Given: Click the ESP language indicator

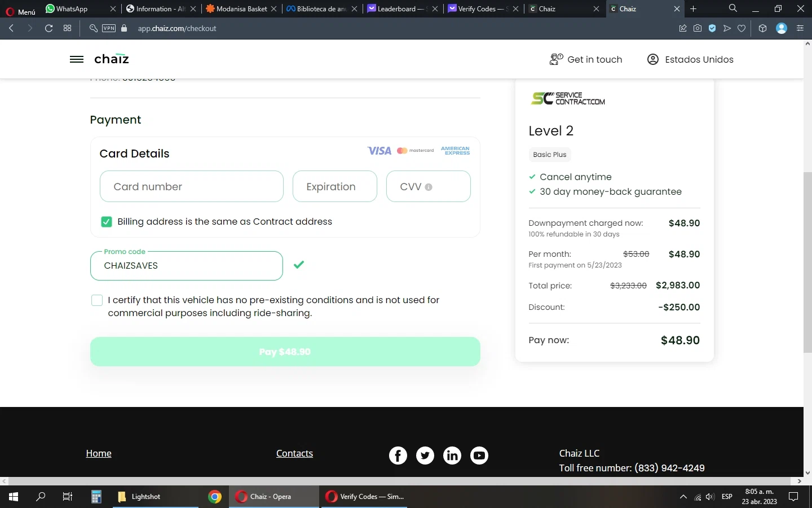Looking at the screenshot, I should coord(727,497).
